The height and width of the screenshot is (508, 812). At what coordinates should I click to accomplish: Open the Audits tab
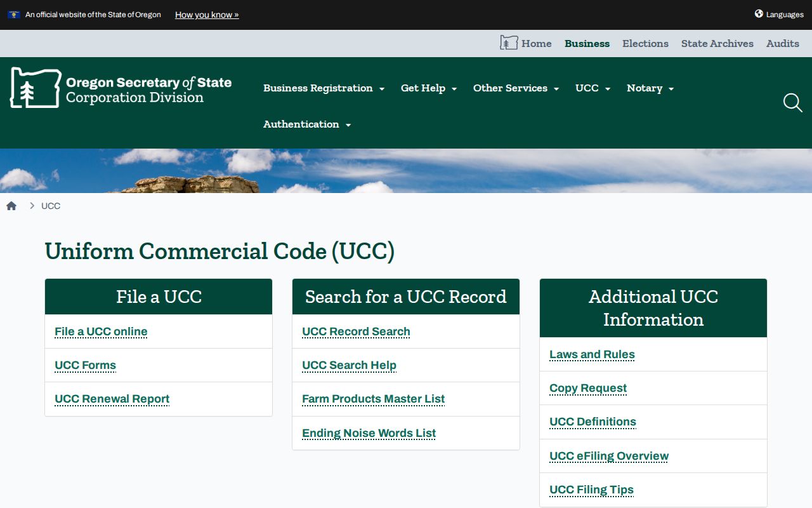(783, 44)
